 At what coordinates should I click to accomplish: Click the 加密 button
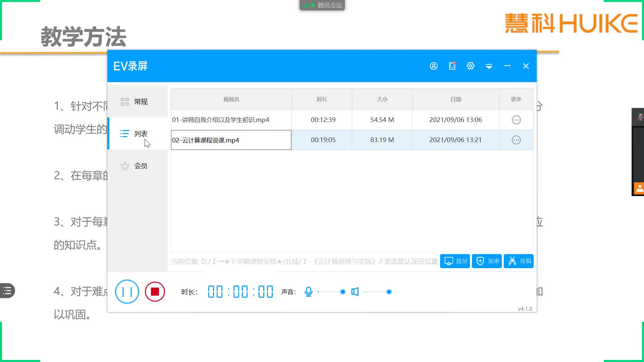click(487, 261)
